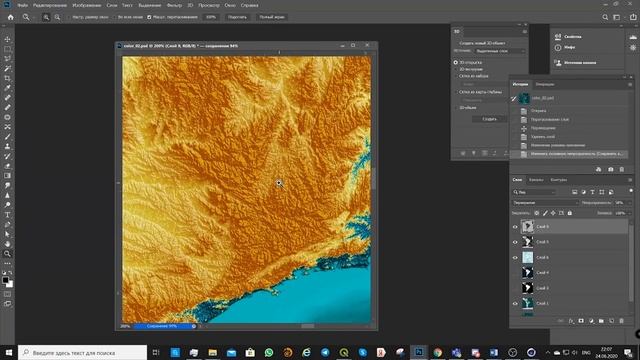Image resolution: width=640 pixels, height=360 pixels.
Task: Create new adjustment layer icon
Action: [x=591, y=321]
